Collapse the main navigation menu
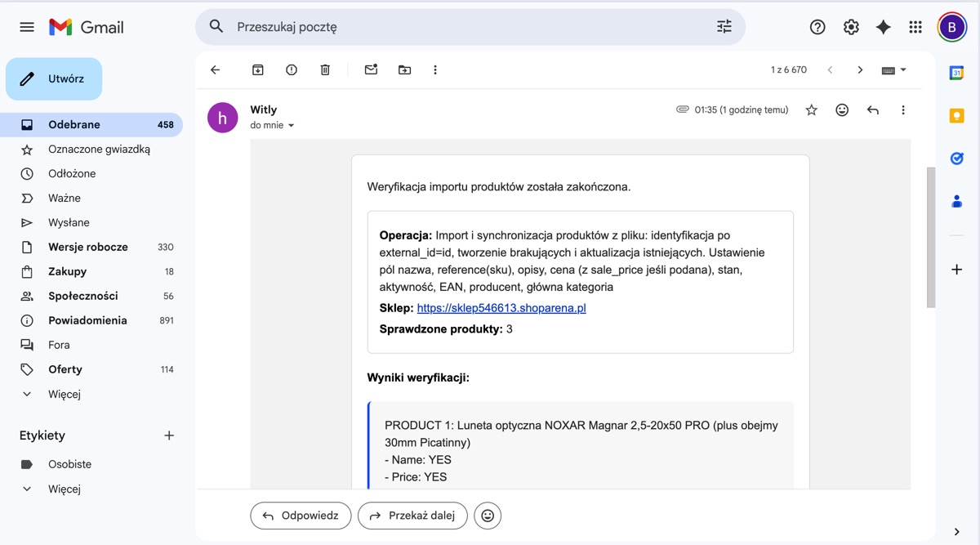 tap(26, 26)
